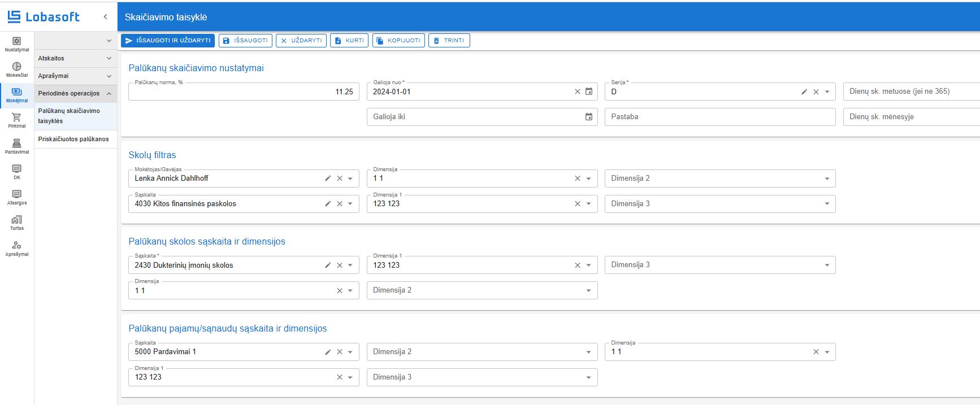Image resolution: width=980 pixels, height=405 pixels.
Task: Clear the 4030 Kitos finansinės paskolos account
Action: click(x=340, y=204)
